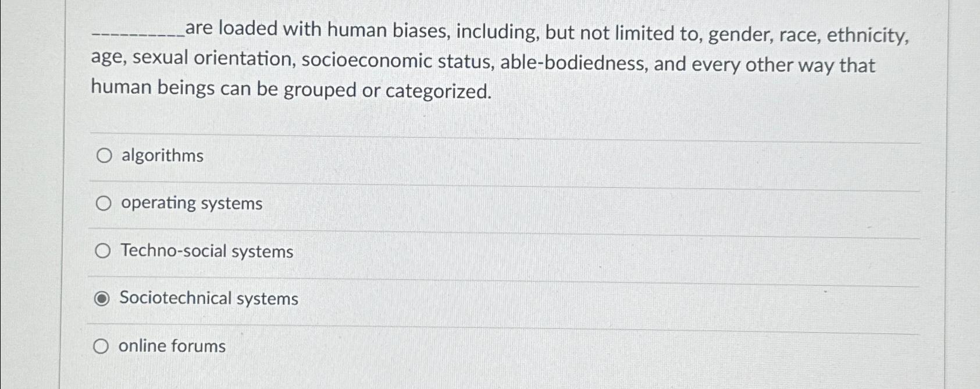Viewport: 980px width, 389px height.
Task: Select the operating systems radio button
Action: click(104, 203)
